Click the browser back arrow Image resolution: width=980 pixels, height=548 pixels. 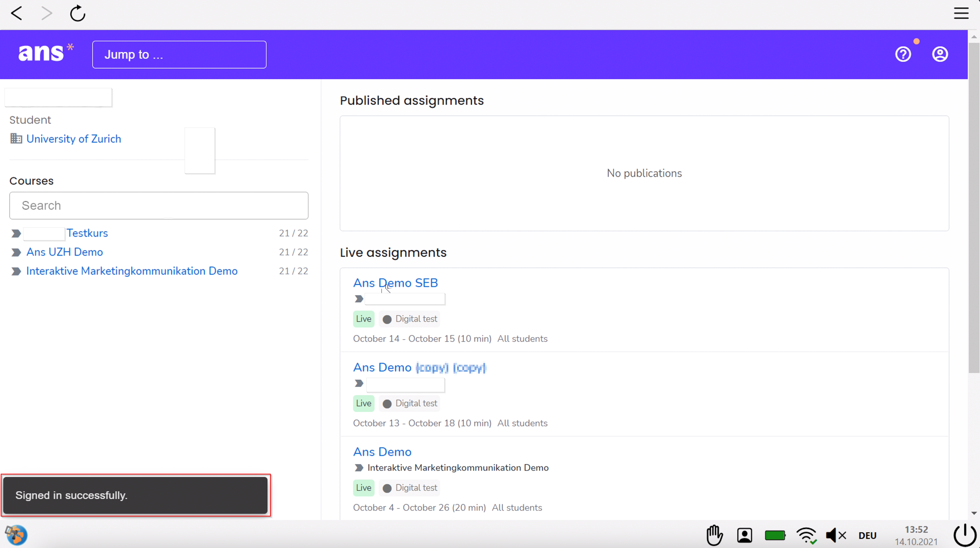point(17,14)
